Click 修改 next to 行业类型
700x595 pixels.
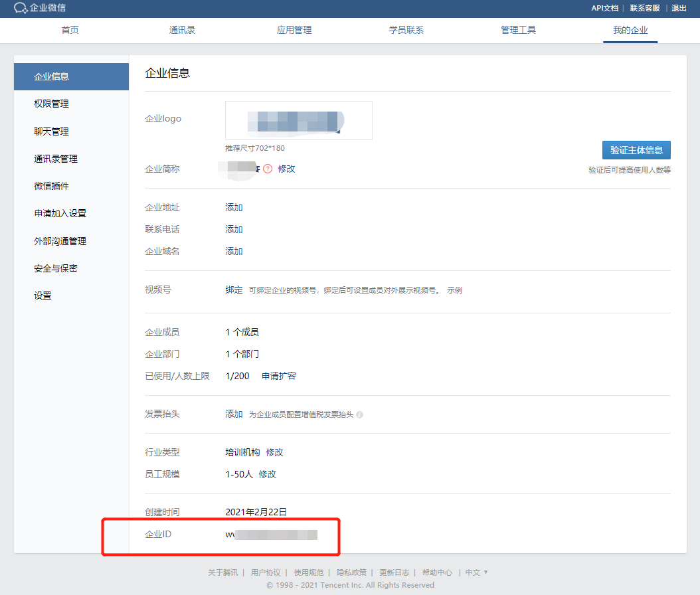pyautogui.click(x=275, y=452)
